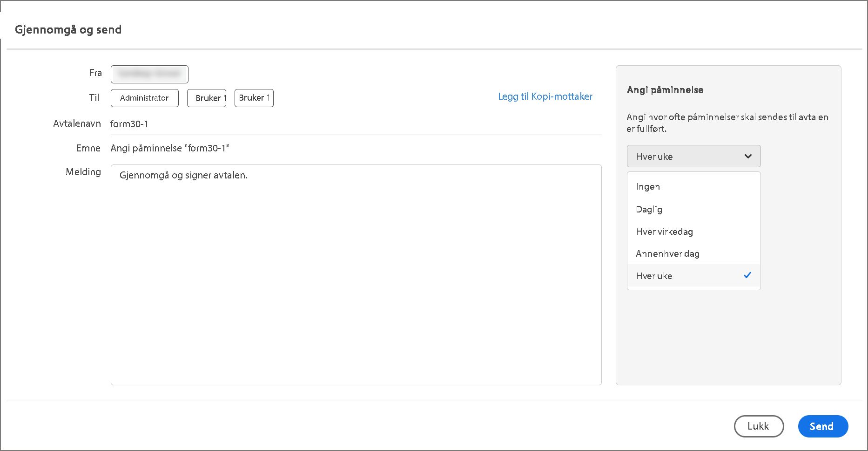Pick the Hver virkedag option
The width and height of the screenshot is (868, 451).
point(664,232)
